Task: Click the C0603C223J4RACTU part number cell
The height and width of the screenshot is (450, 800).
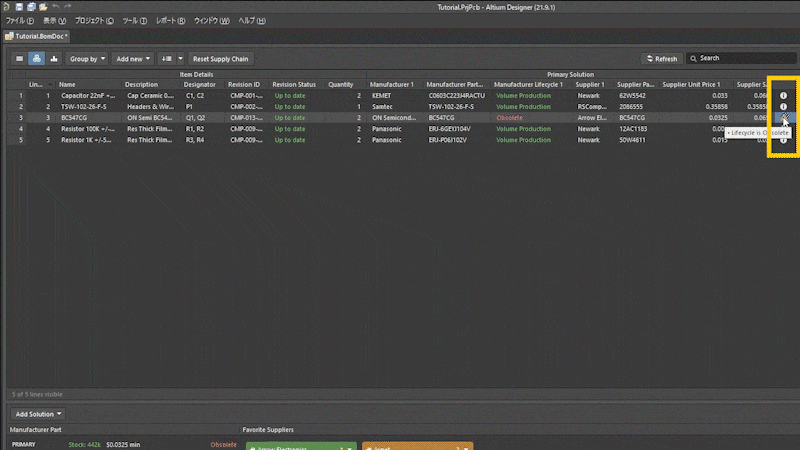Action: (457, 95)
